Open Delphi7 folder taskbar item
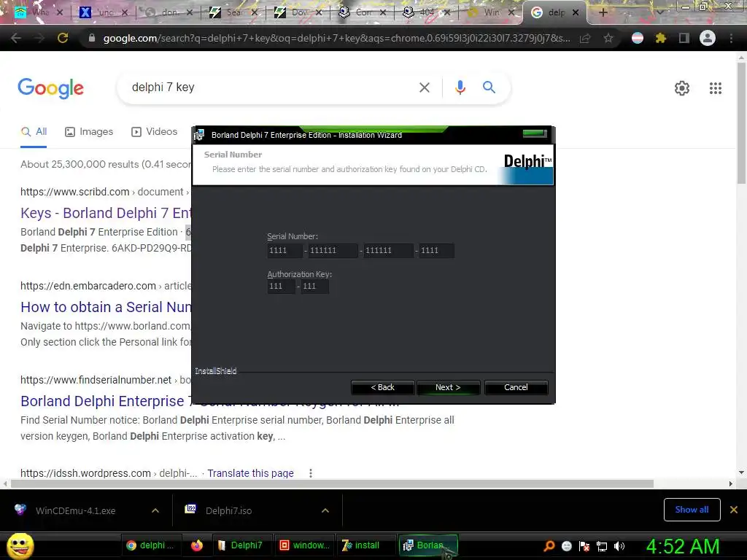The width and height of the screenshot is (747, 560). click(x=241, y=545)
